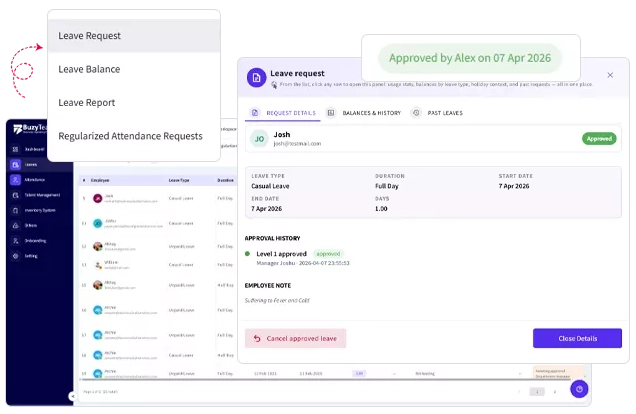This screenshot has height=414, width=636.
Task: Select the Leaves icon in the sidebar
Action: 15,165
